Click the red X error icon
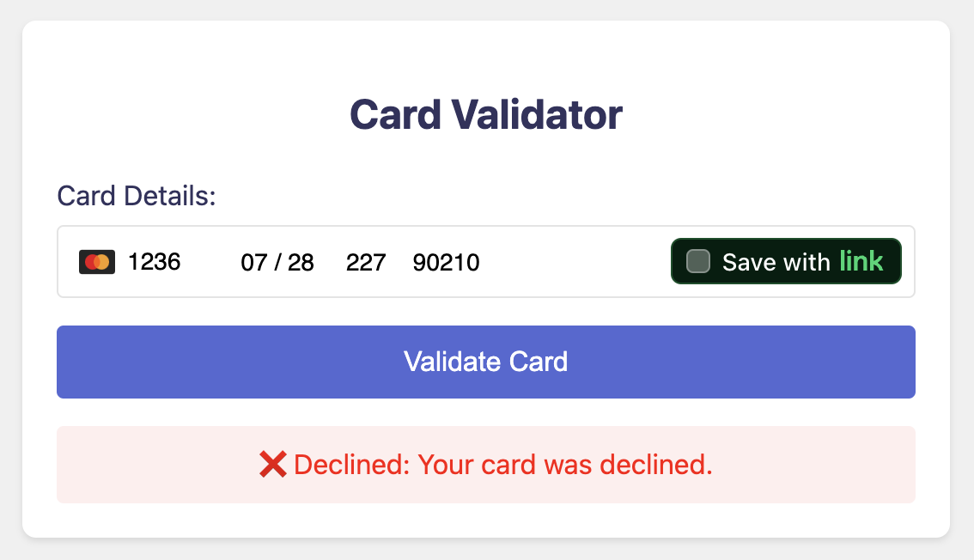974x560 pixels. tap(272, 465)
